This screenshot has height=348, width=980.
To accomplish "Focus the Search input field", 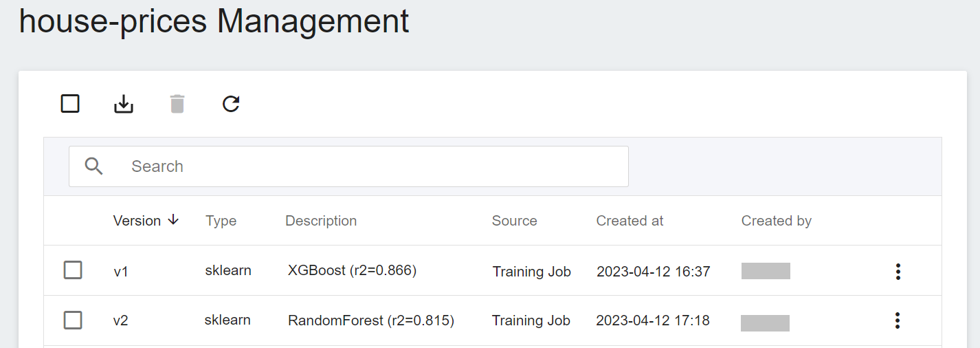I will 348,166.
